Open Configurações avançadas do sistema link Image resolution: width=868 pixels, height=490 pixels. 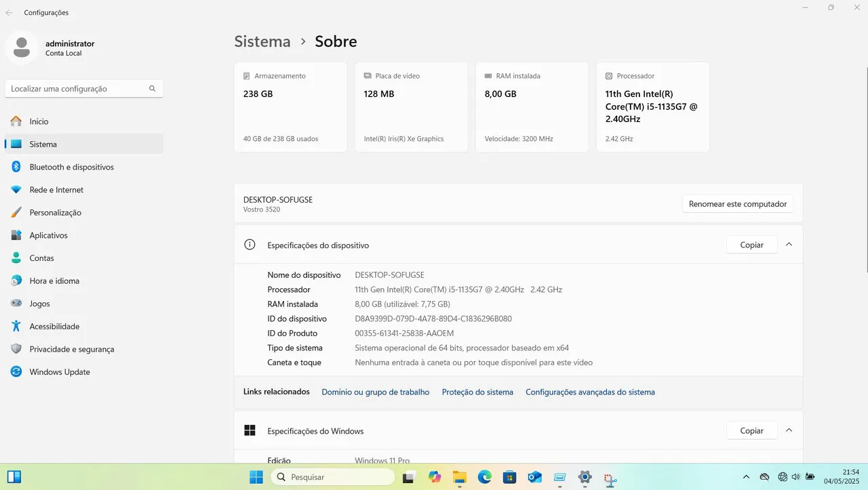point(590,392)
